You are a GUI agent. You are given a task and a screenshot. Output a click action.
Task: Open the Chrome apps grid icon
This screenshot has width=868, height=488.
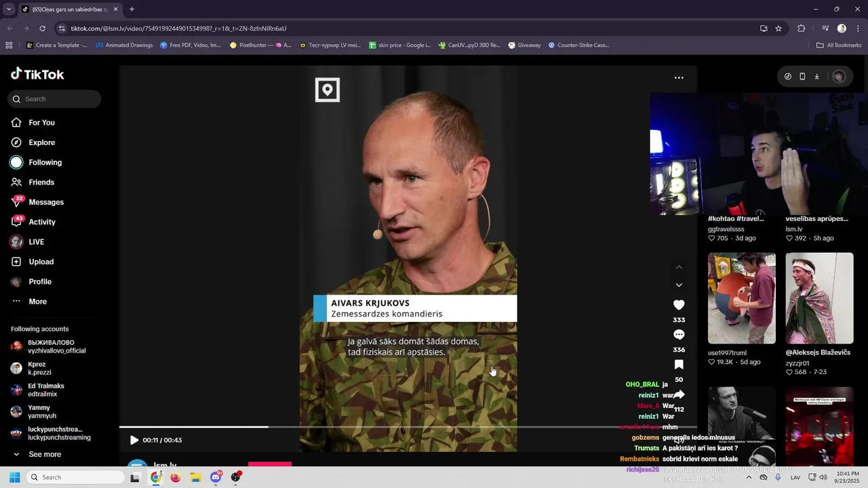click(x=9, y=45)
